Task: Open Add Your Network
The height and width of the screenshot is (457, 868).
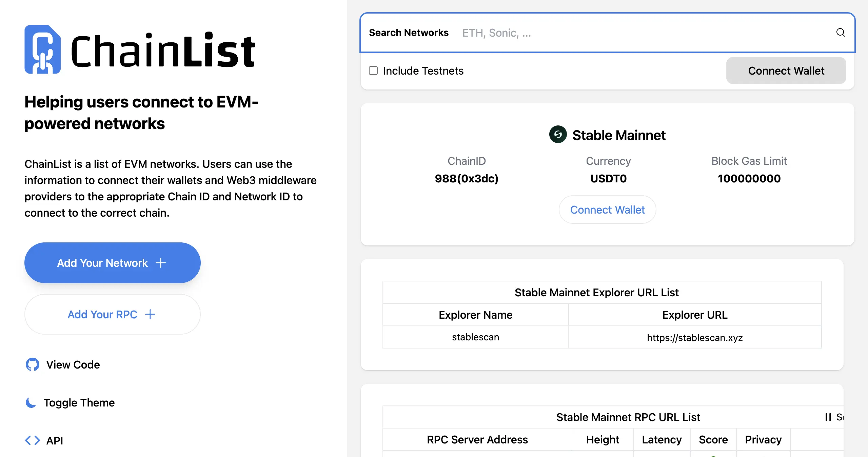Action: 112,263
